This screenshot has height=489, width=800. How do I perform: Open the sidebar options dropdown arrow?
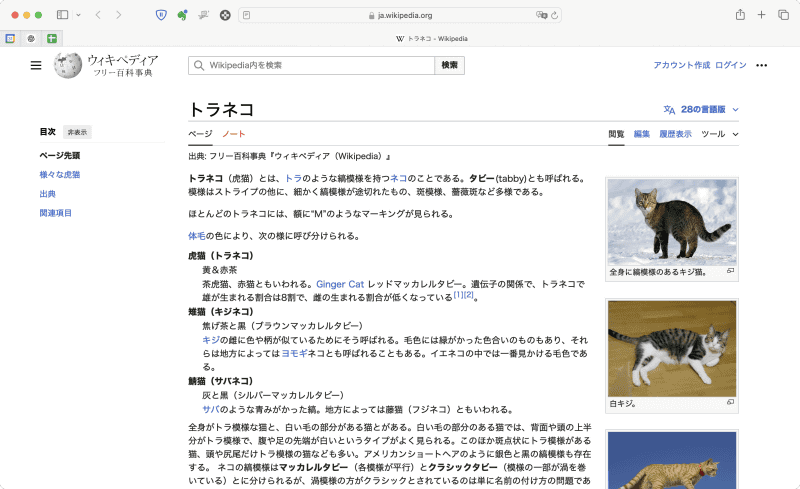pos(78,15)
